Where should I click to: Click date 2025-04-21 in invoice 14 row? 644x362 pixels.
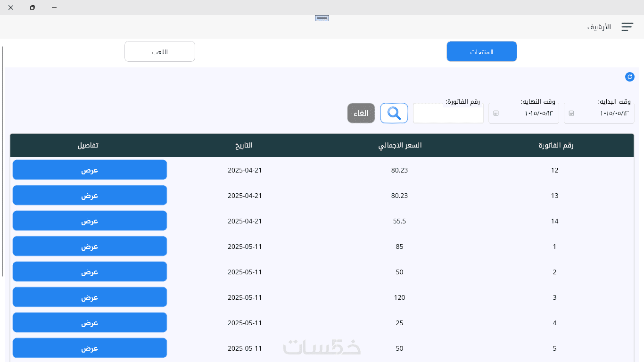click(x=244, y=221)
